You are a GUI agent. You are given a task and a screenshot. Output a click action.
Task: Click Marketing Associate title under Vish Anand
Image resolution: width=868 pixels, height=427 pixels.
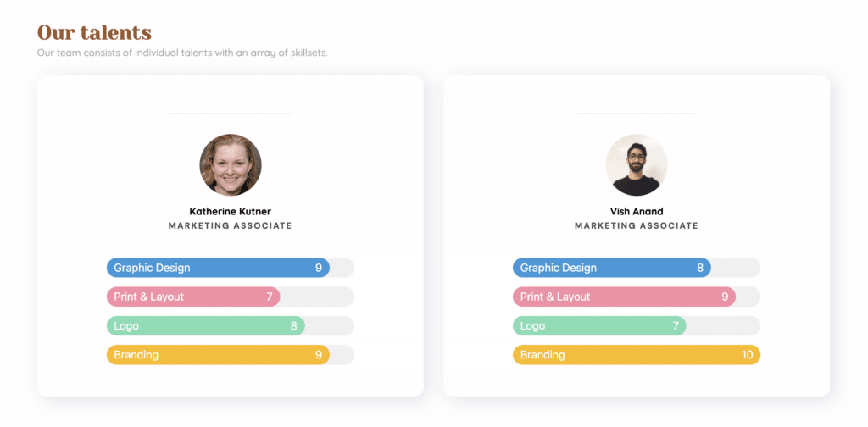tap(637, 225)
